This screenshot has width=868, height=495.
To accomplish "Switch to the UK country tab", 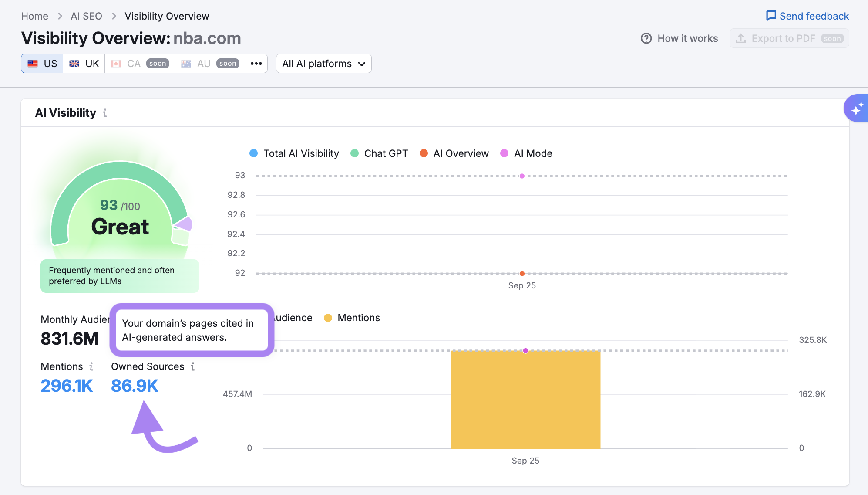I will point(84,64).
